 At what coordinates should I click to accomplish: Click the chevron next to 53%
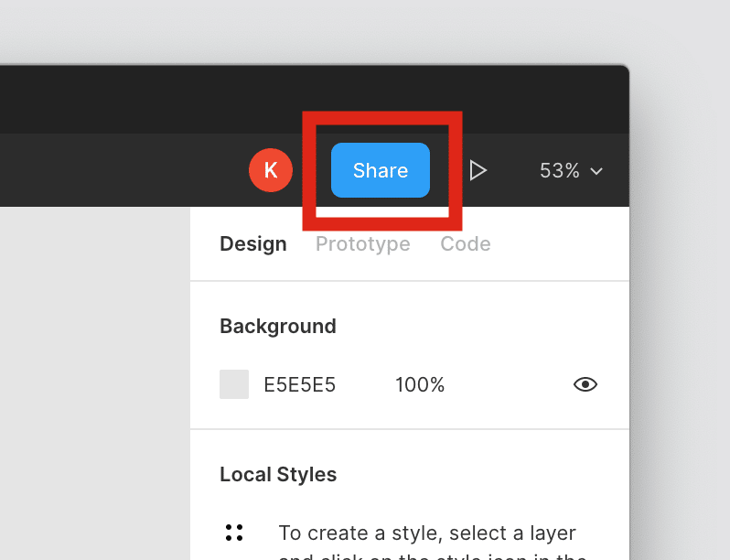(596, 171)
